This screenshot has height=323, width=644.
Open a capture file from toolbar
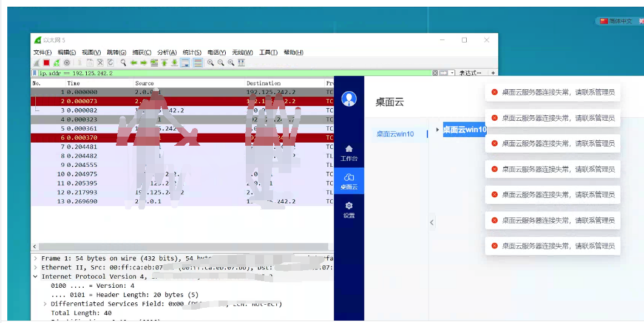coord(80,63)
